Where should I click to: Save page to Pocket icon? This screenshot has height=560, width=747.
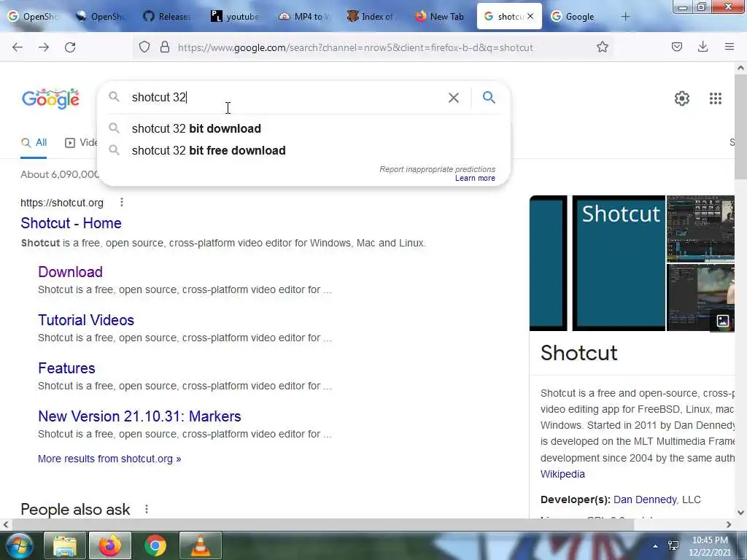pyautogui.click(x=676, y=47)
